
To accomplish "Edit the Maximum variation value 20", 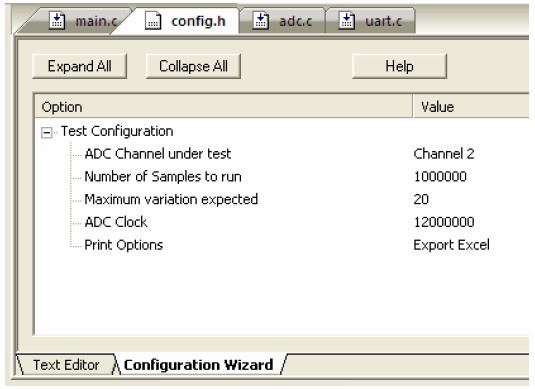I will tap(421, 199).
